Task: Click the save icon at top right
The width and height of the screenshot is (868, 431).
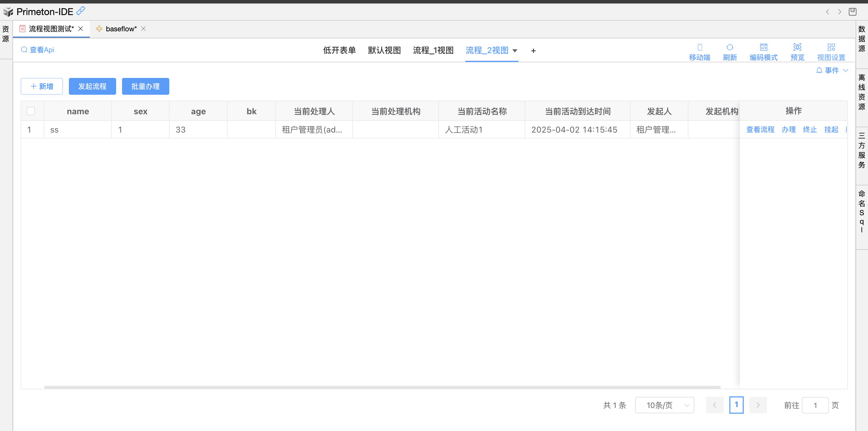Action: coord(852,12)
